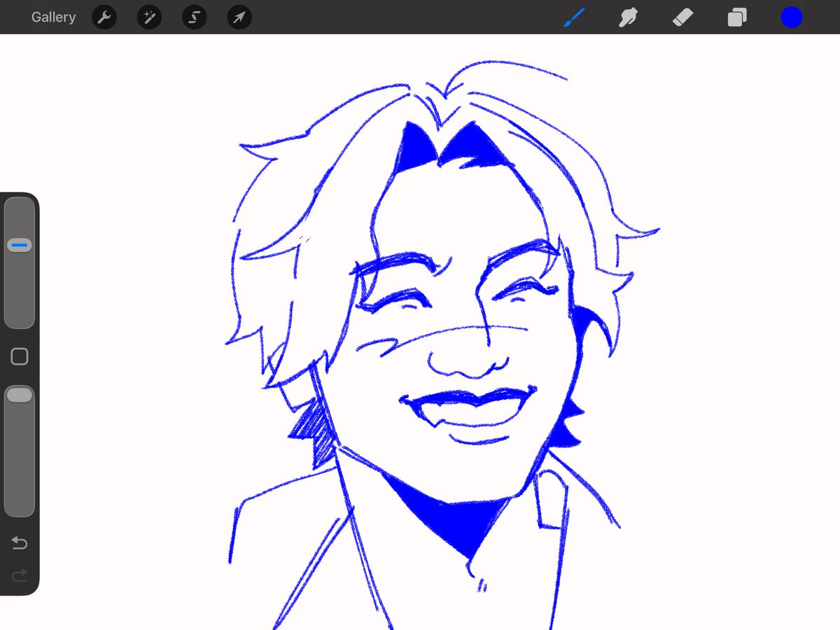
Task: Select the Eraser tool
Action: point(682,17)
